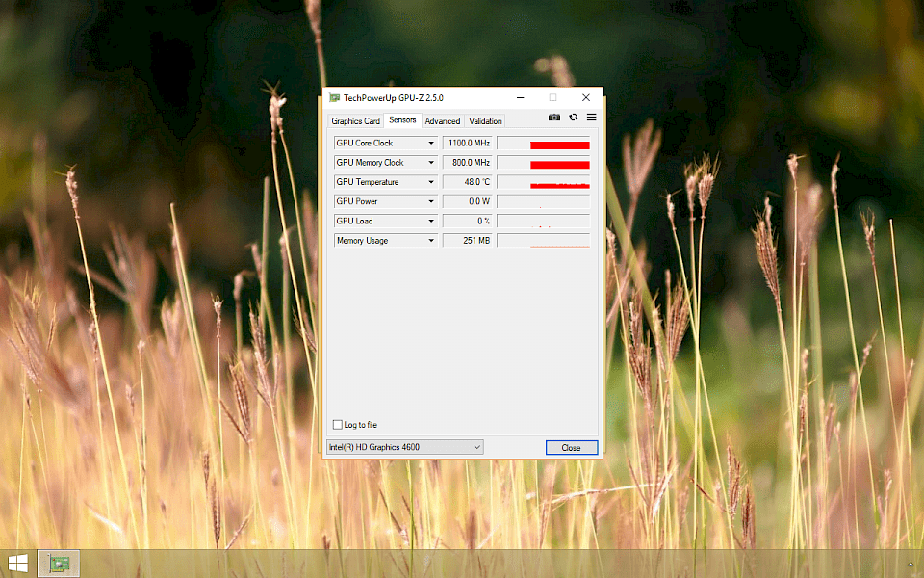Viewport: 924px width, 578px height.
Task: Switch to the Graphics Card tab
Action: tap(355, 121)
